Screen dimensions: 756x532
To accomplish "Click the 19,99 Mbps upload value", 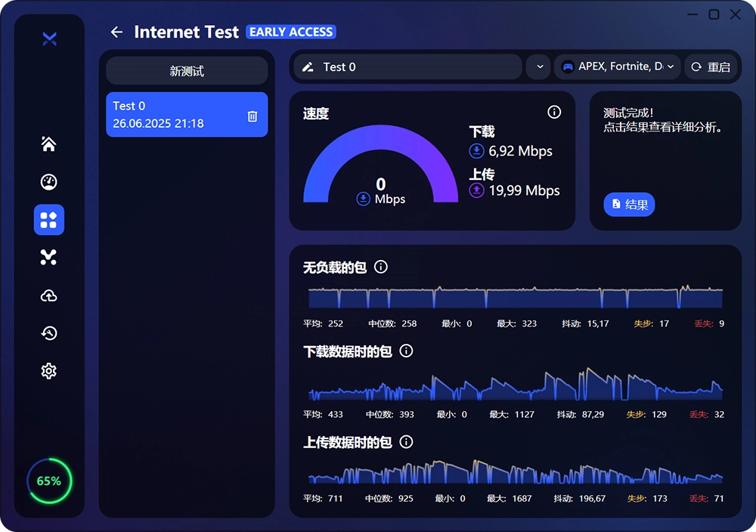I will 524,191.
